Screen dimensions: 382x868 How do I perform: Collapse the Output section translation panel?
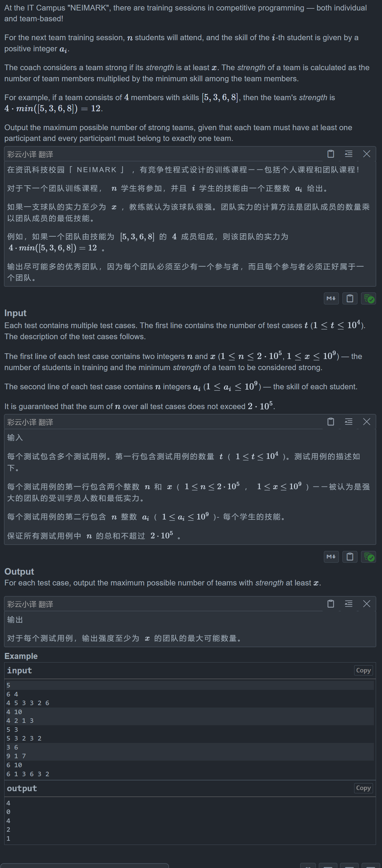[349, 603]
